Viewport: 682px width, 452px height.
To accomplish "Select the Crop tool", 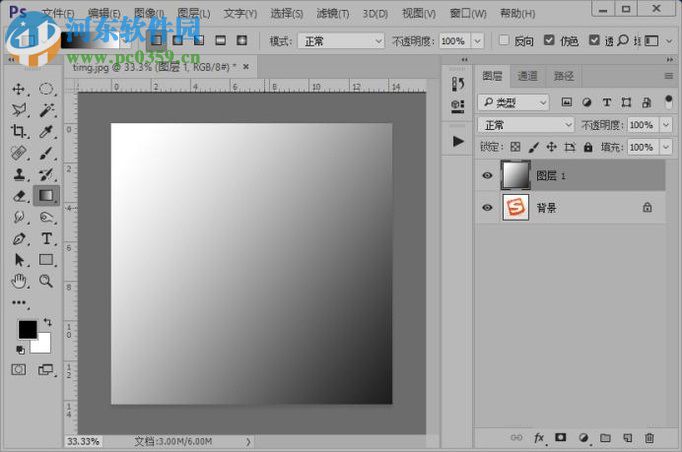I will point(19,132).
